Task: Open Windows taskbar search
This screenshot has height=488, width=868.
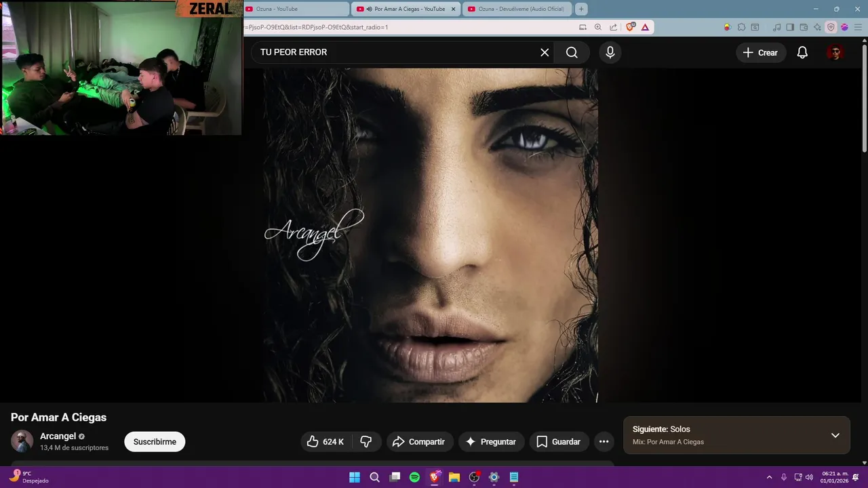Action: point(374,477)
